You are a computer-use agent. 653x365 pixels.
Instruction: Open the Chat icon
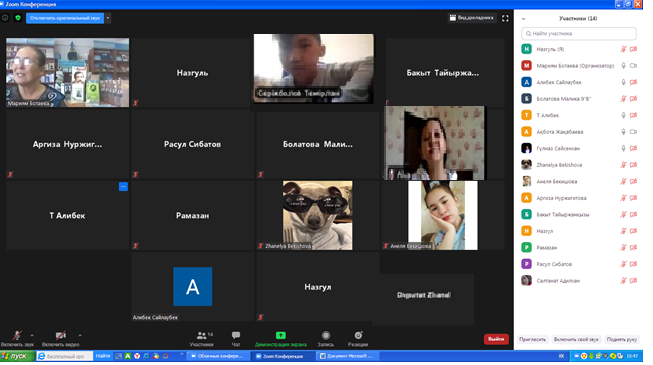[x=236, y=335]
